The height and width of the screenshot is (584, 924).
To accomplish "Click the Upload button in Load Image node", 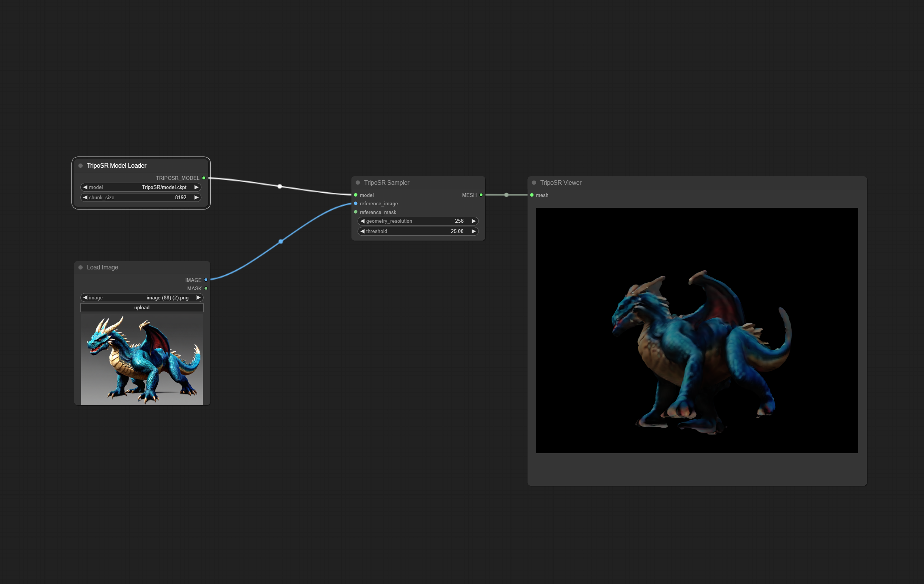I will (x=141, y=307).
